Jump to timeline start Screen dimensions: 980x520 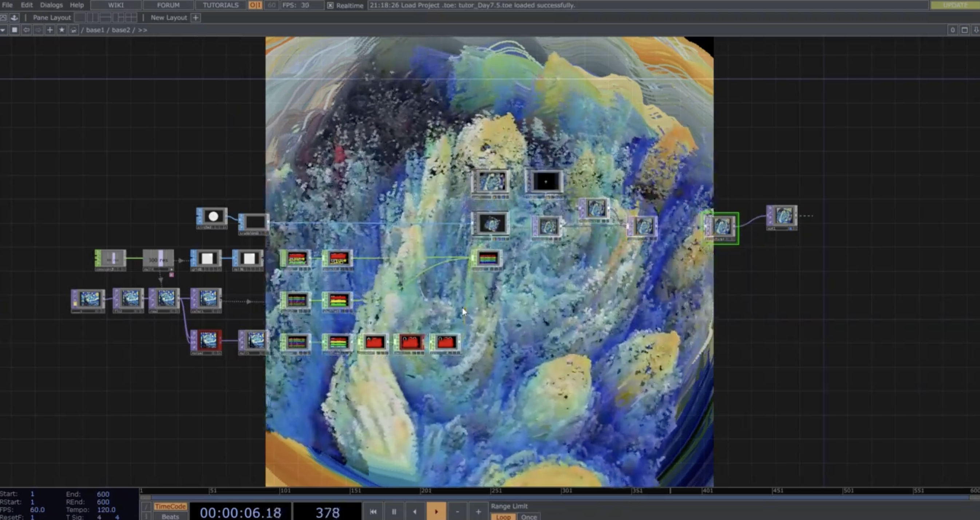pos(373,512)
